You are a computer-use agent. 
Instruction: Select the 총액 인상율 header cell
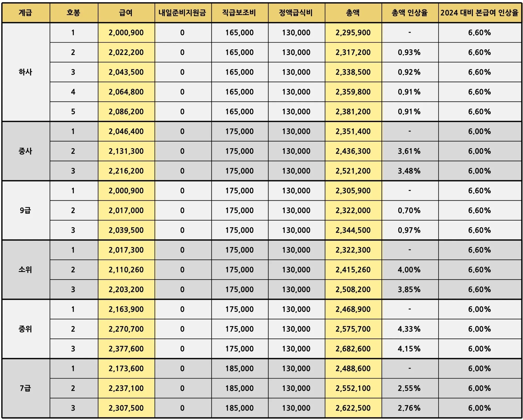410,13
